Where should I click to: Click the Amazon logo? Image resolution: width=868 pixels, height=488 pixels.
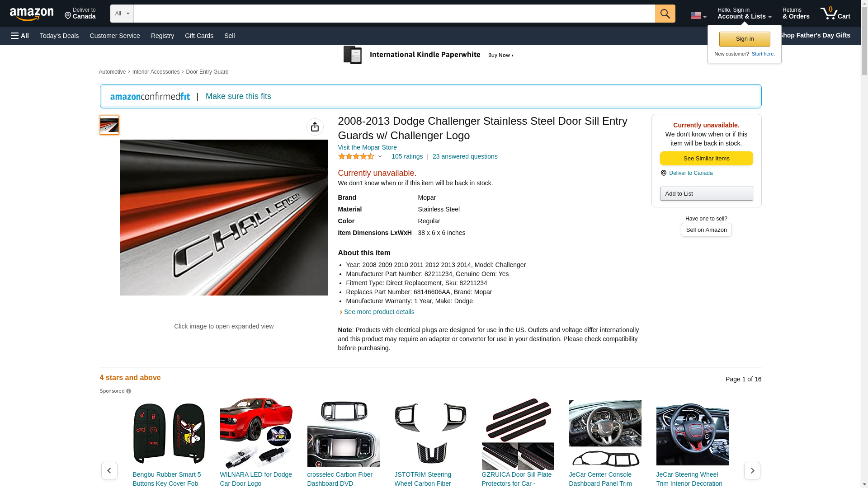pos(32,14)
